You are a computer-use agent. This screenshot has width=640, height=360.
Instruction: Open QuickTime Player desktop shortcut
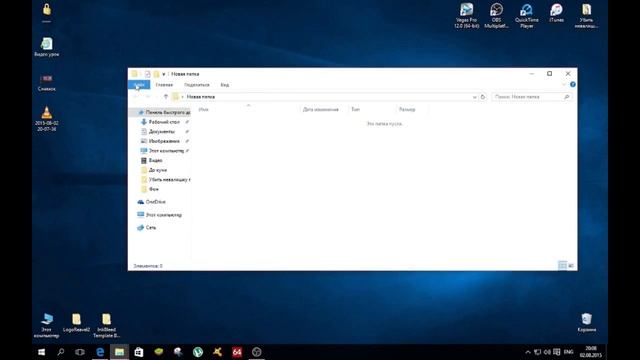(527, 16)
